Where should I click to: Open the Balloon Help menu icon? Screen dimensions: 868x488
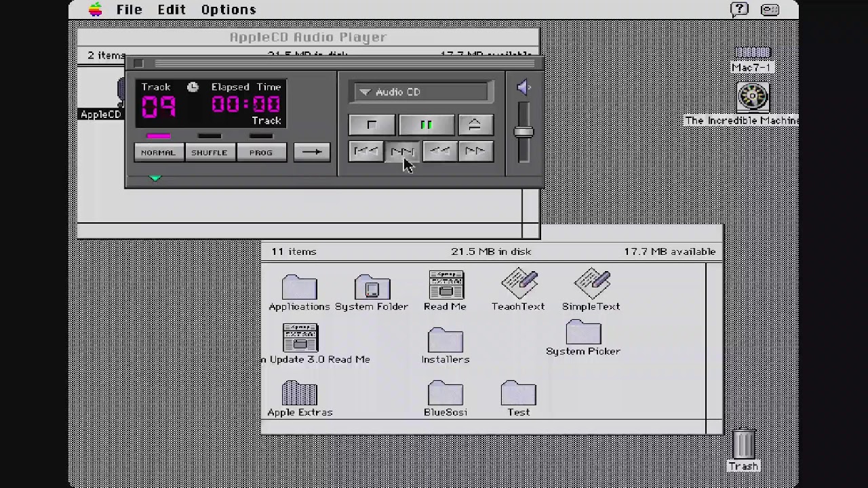(x=739, y=9)
